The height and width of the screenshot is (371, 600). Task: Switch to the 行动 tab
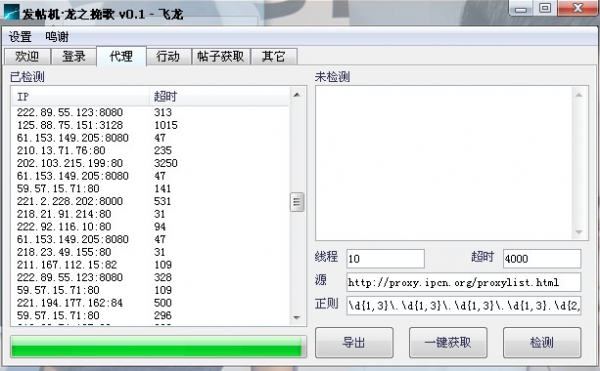pos(168,57)
